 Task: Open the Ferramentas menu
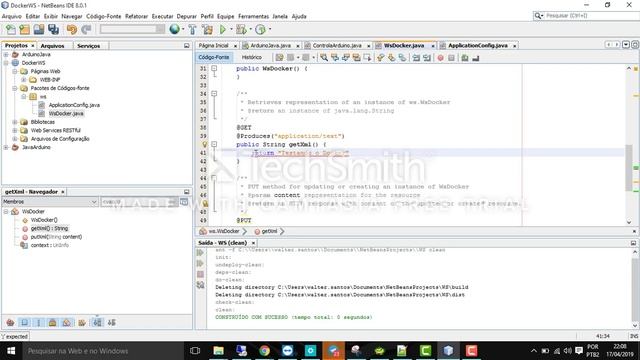pyautogui.click(x=253, y=16)
